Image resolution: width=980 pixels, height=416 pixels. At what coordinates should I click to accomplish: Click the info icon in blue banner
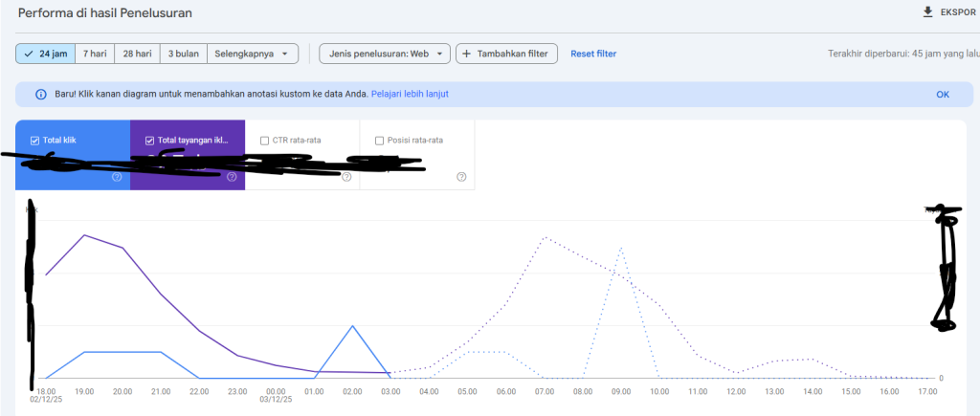pos(41,95)
